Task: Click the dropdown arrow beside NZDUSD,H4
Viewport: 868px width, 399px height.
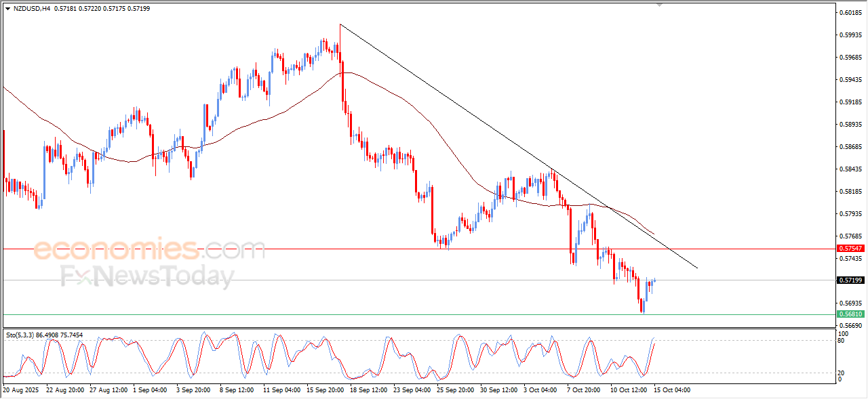Action: [7, 9]
